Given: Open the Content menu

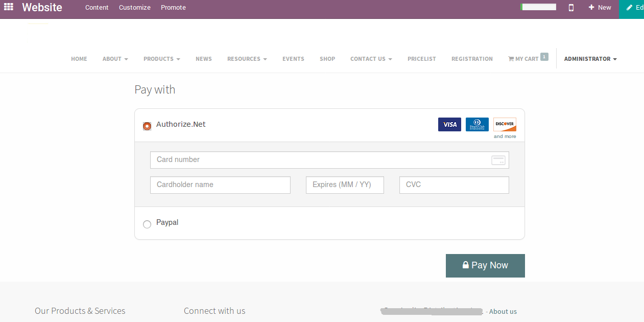Looking at the screenshot, I should click(x=97, y=8).
